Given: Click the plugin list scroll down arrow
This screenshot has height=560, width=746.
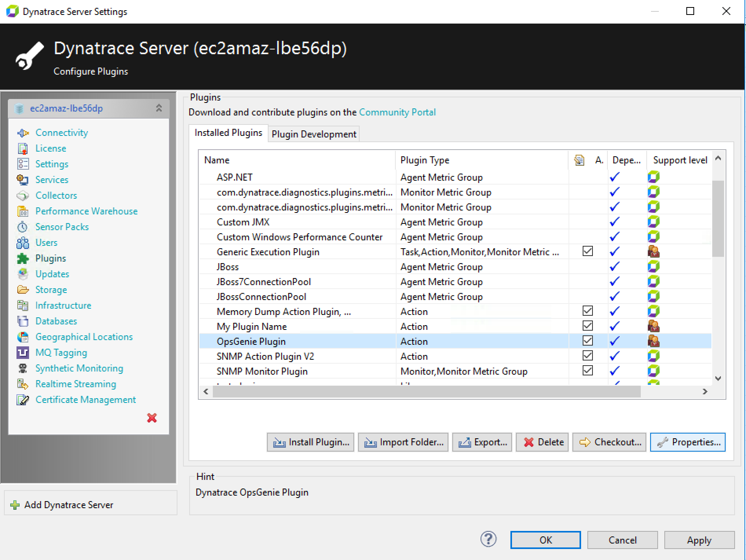Looking at the screenshot, I should click(718, 379).
